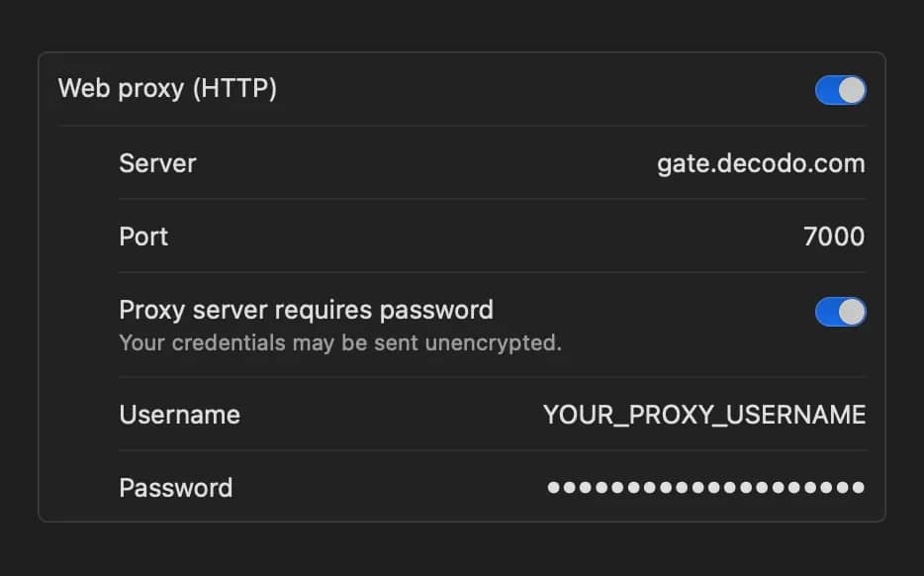Viewport: 924px width, 576px height.
Task: Click the dark background below the settings panel
Action: [x=461, y=549]
